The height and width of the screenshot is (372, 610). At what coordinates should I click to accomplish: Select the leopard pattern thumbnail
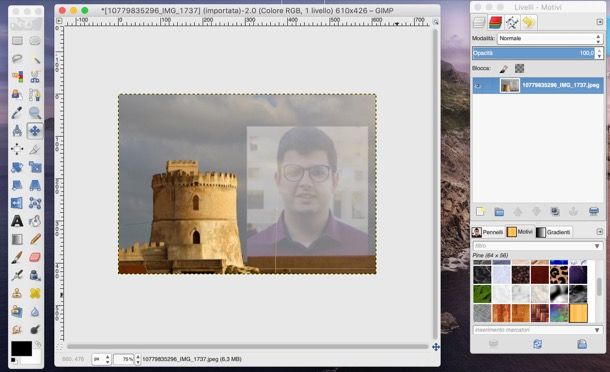click(x=559, y=275)
